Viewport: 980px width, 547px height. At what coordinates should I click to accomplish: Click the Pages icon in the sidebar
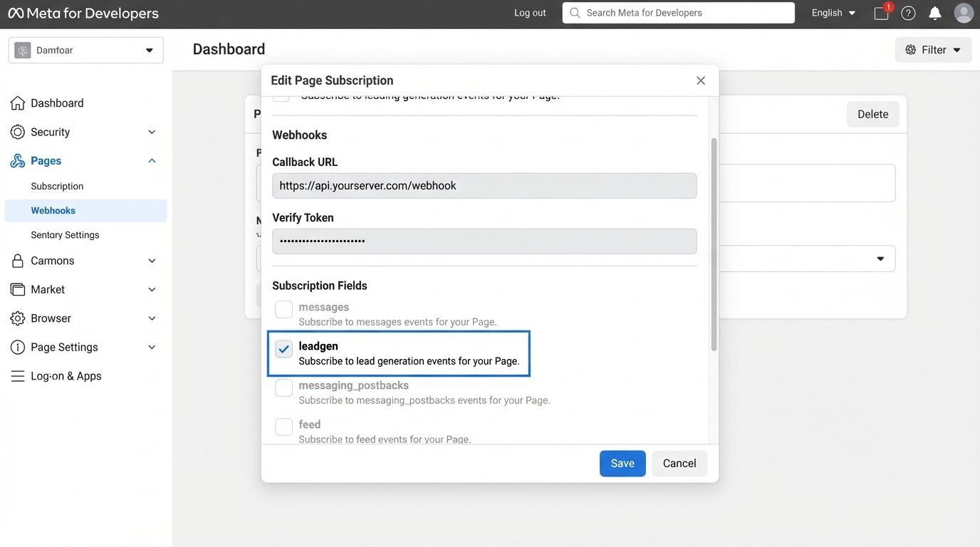[18, 160]
